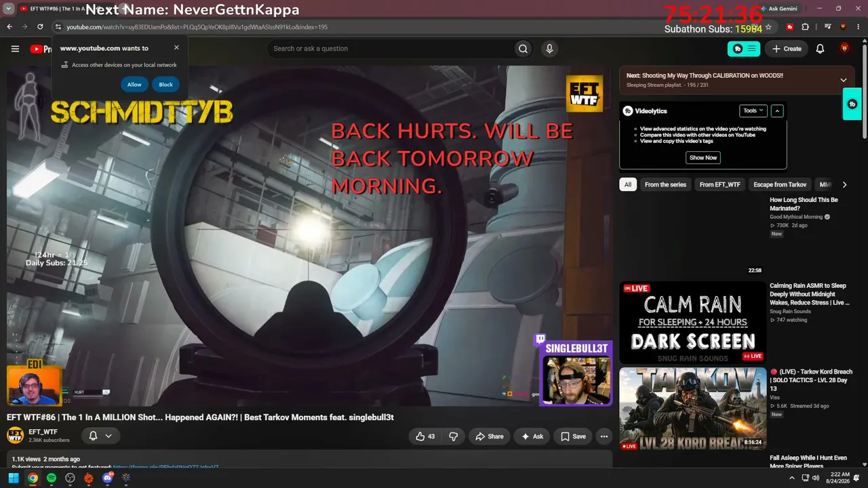This screenshot has width=868, height=488.
Task: Select the All filter chip
Action: tap(628, 184)
